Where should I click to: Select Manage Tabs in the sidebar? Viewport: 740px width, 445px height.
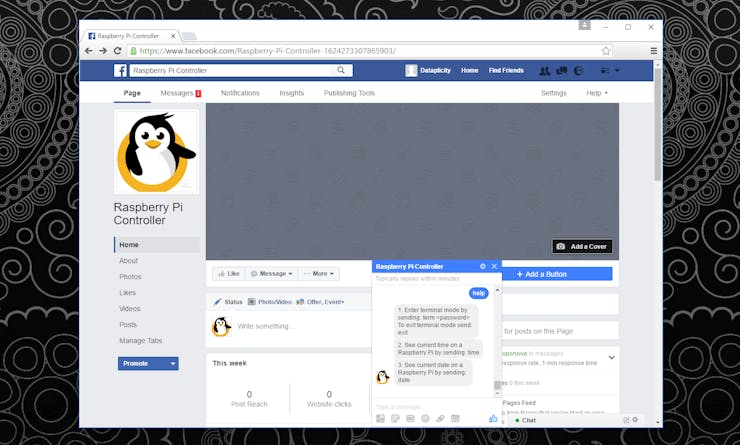(141, 341)
